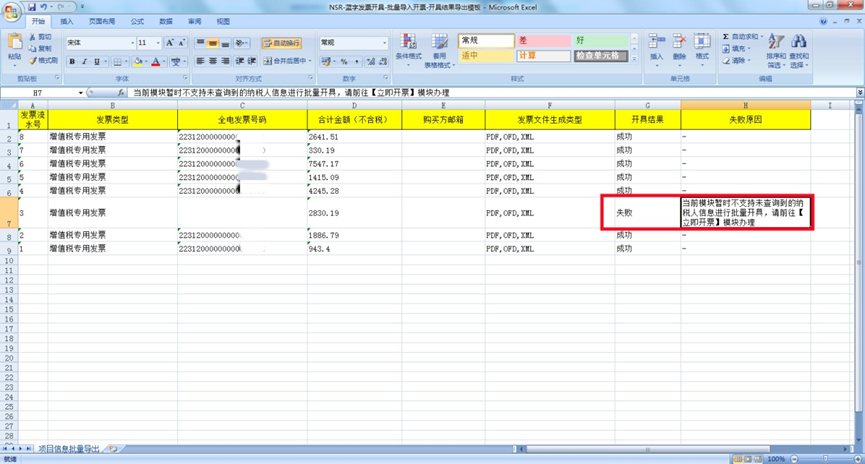The image size is (865, 464).
Task: Click the horizontal scrollbar
Action: (648, 449)
